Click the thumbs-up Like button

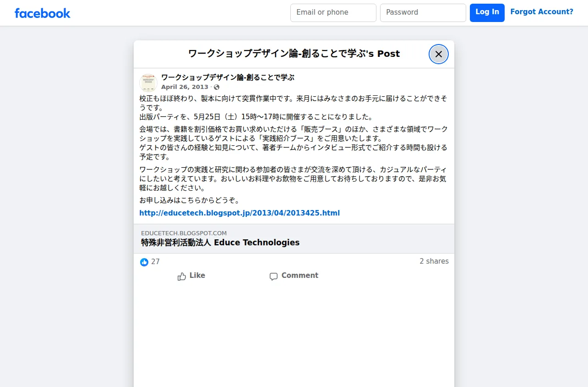[x=191, y=276]
